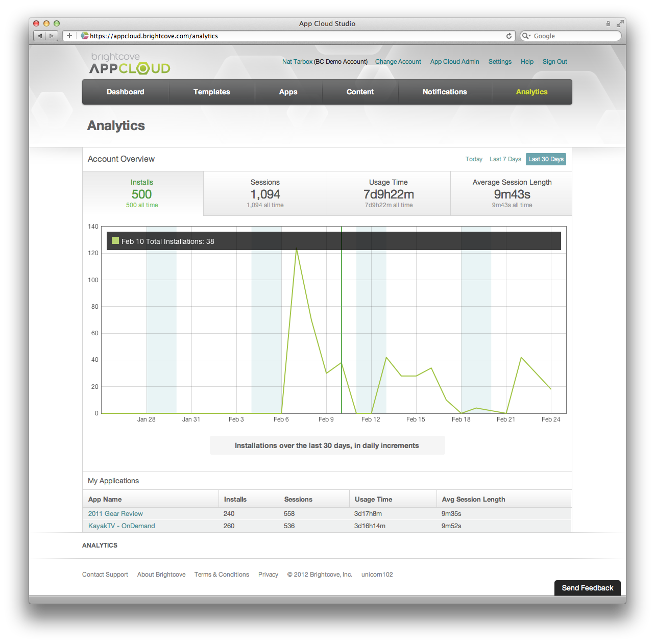Image resolution: width=655 pixels, height=644 pixels.
Task: Click the browser forward arrow button
Action: 52,36
